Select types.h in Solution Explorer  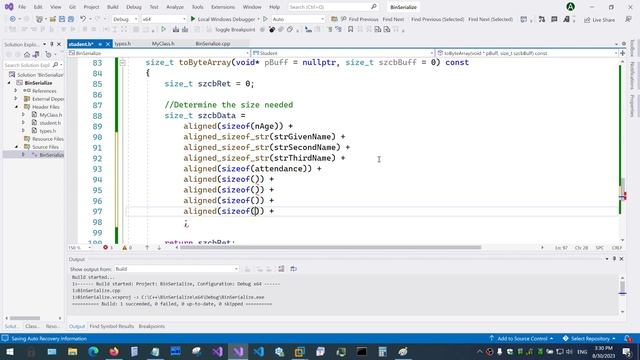[47, 131]
